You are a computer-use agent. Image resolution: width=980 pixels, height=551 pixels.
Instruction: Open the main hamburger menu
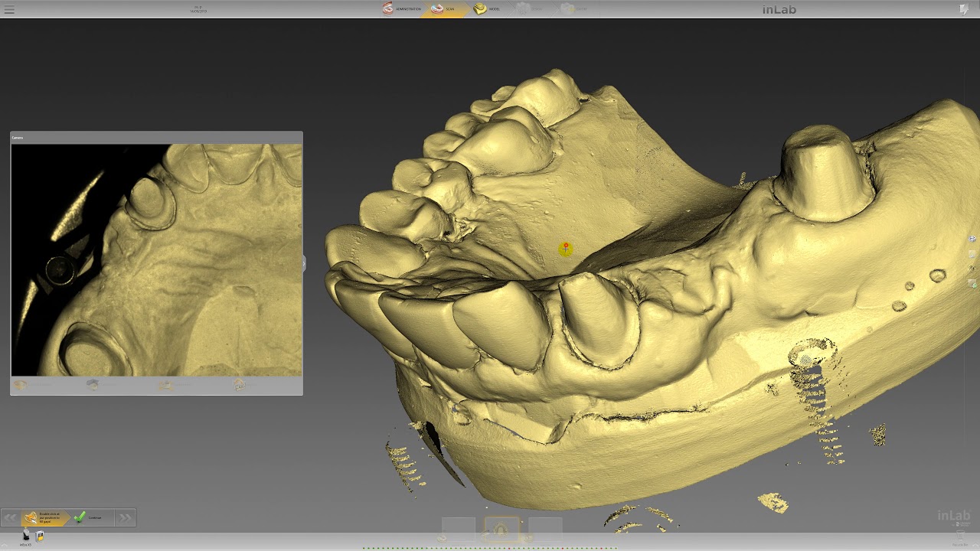point(9,9)
